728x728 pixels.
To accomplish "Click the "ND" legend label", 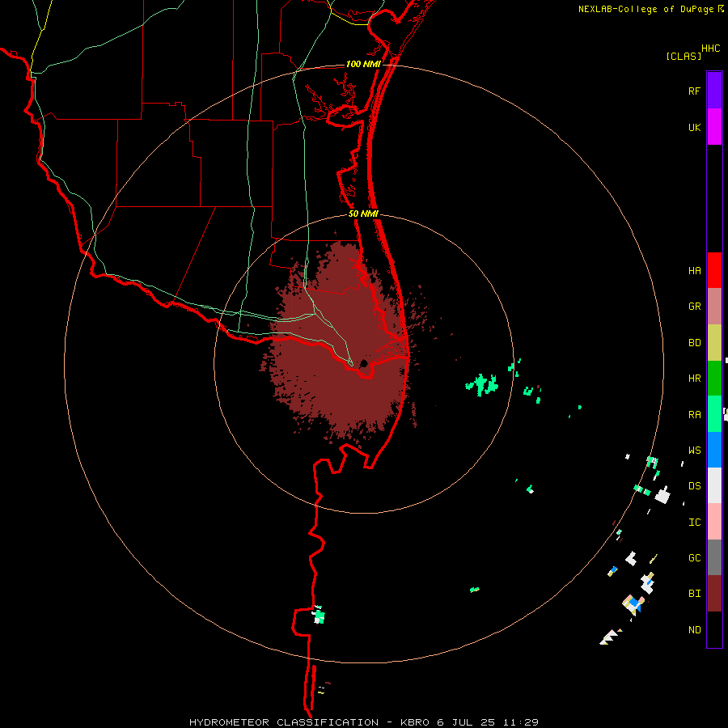I will (694, 630).
